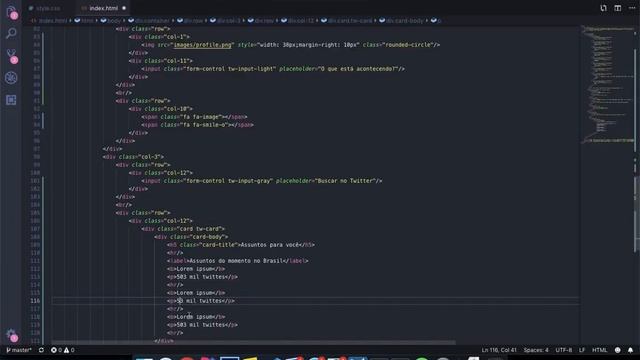Image resolution: width=640 pixels, height=360 pixels.
Task: Switch git branch via master indicator
Action: coord(19,350)
